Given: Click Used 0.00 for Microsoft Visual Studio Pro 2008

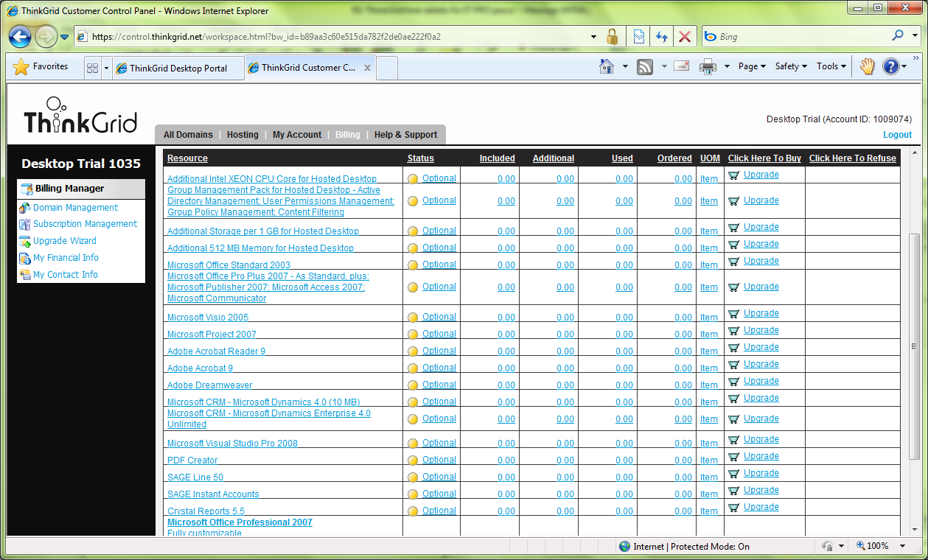Looking at the screenshot, I should tap(624, 444).
